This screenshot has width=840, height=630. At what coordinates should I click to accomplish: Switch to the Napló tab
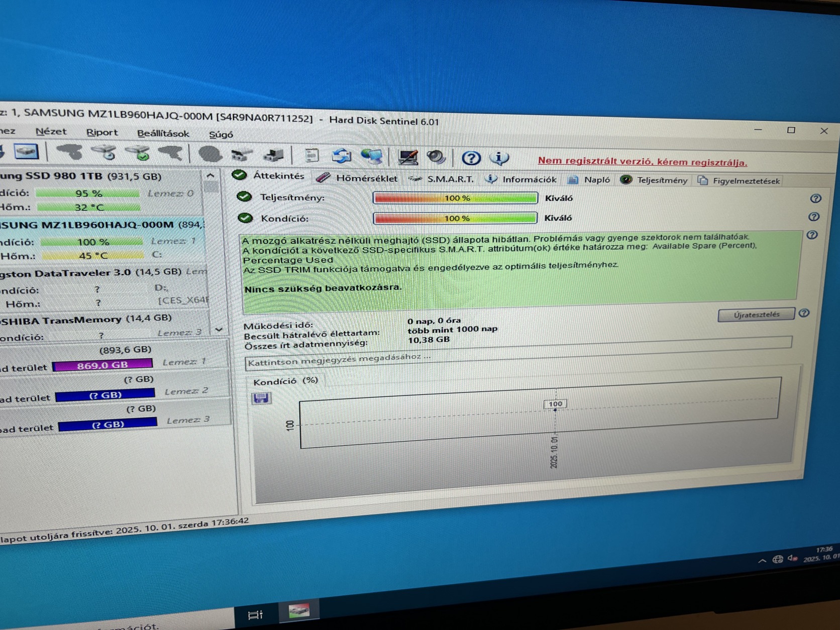[x=589, y=180]
